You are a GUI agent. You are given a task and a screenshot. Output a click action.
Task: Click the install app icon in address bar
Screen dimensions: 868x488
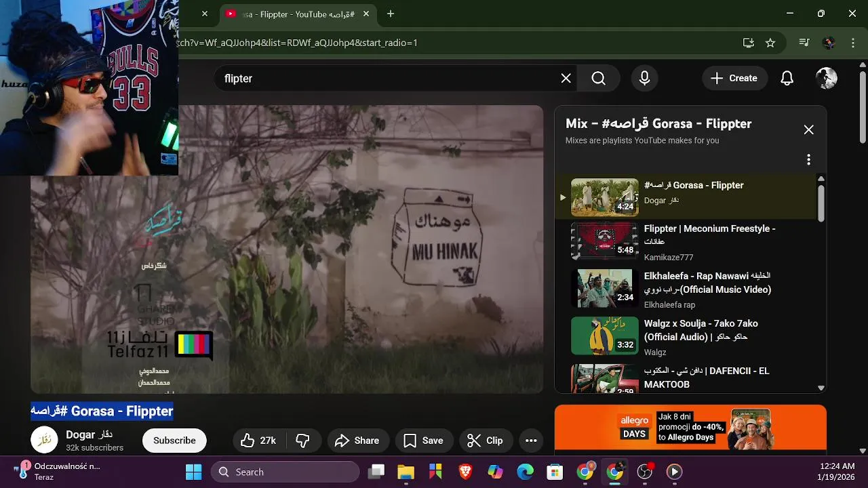coord(749,43)
